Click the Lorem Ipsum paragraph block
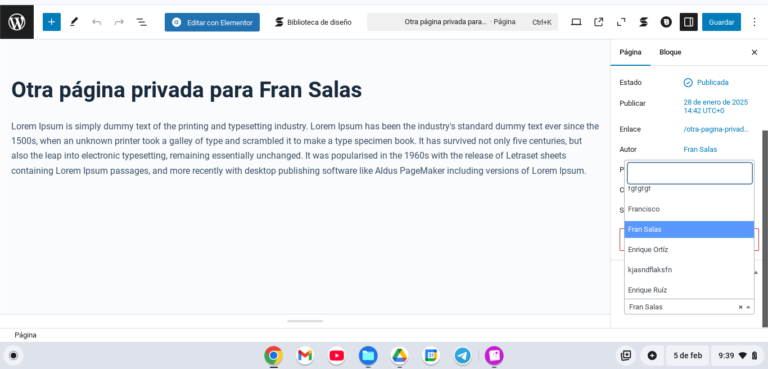 [305, 149]
